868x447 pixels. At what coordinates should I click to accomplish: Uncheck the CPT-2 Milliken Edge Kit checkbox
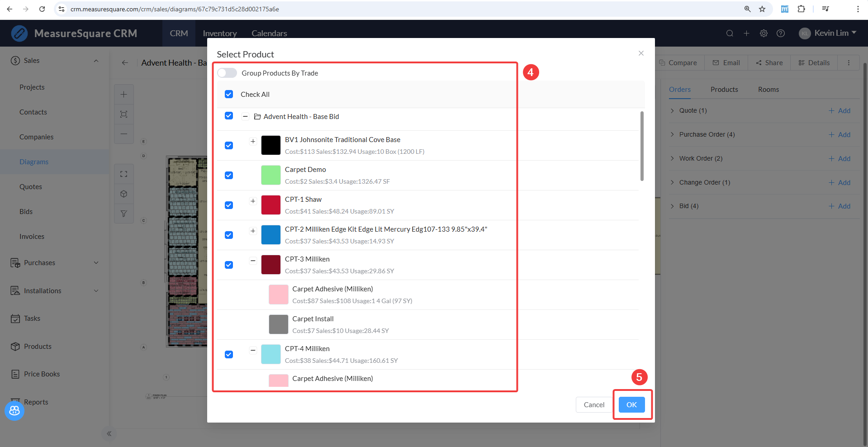(x=229, y=235)
